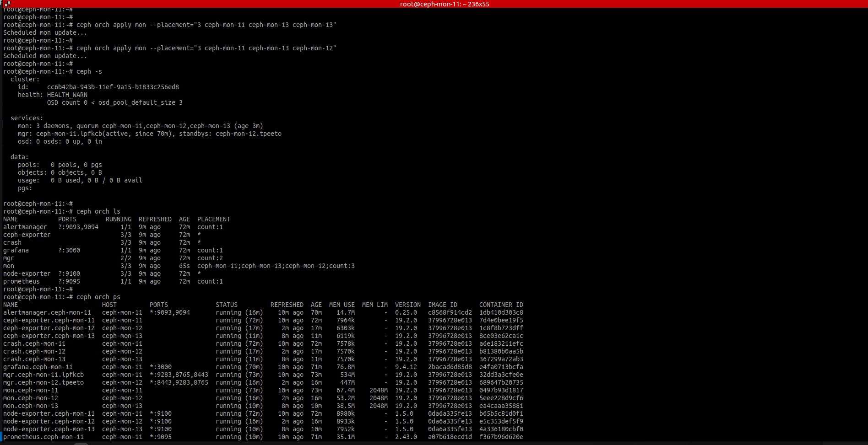
Task: Click mgr.ceph-mon-12.tpeeto daemon name
Action: (43, 382)
